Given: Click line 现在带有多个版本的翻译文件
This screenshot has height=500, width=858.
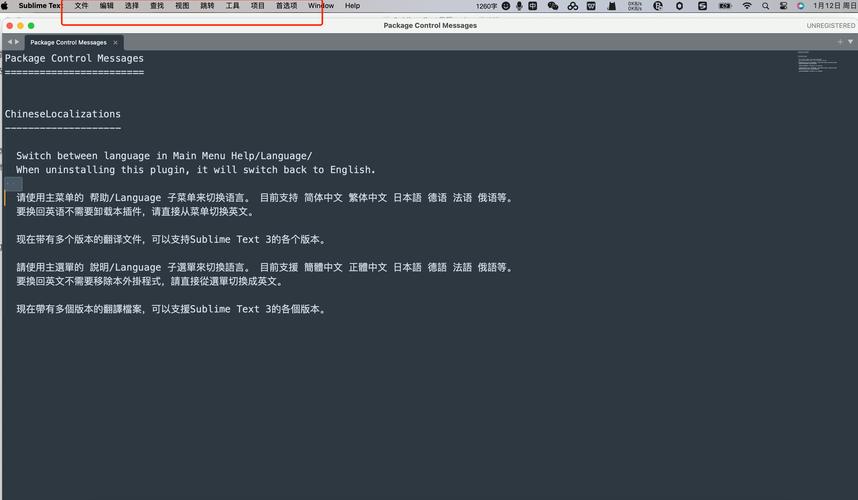Looking at the screenshot, I should coord(171,240).
